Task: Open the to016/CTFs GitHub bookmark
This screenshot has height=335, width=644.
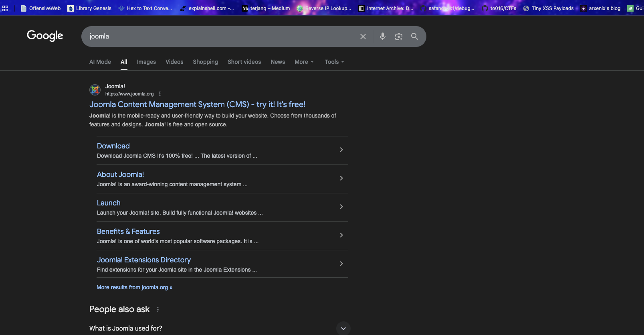Action: [499, 8]
